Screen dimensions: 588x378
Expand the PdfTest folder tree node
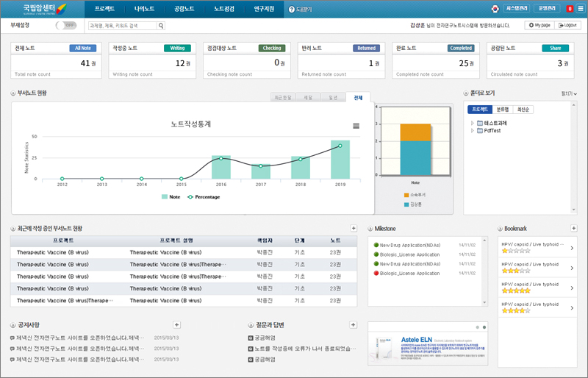472,131
